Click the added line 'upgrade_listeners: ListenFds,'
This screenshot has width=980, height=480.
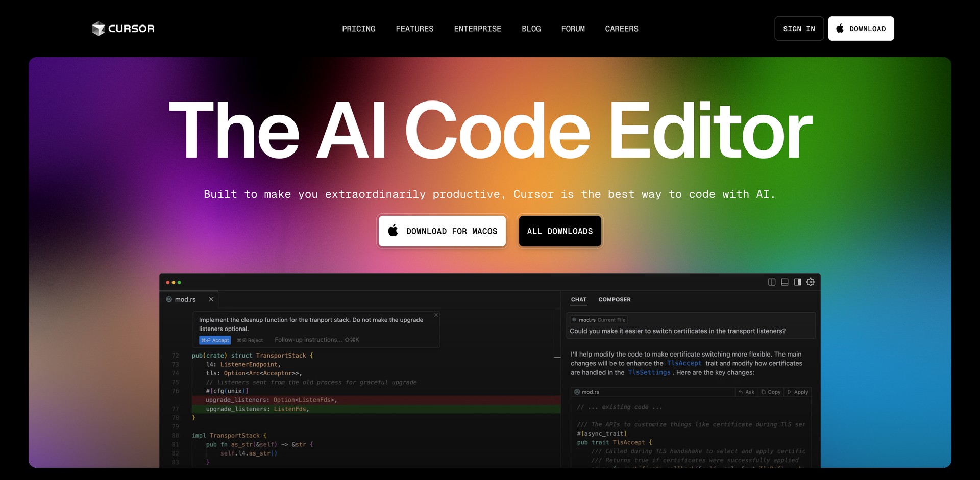376,409
